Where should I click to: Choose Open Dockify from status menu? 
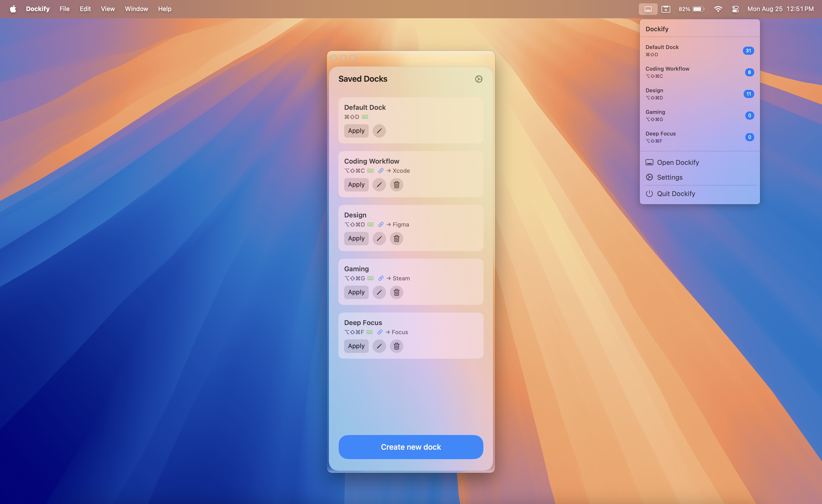tap(678, 162)
